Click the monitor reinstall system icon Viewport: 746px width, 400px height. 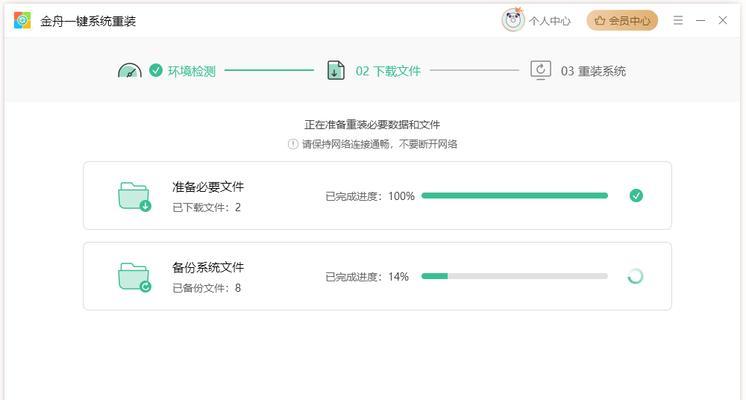pos(540,70)
